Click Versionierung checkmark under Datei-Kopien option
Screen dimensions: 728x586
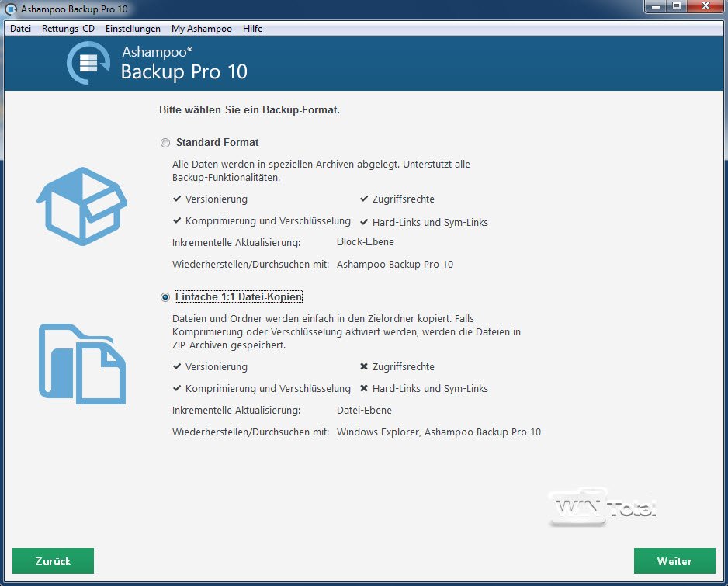[x=177, y=366]
